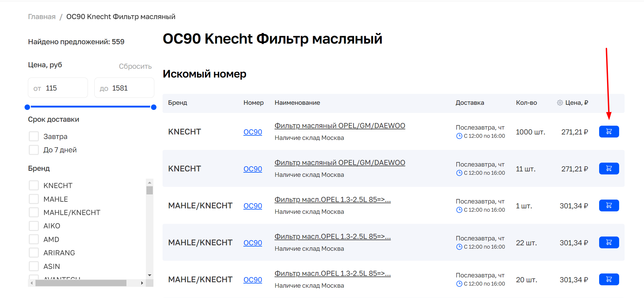
Task: Click the maximum price slider handle
Action: coord(154,107)
